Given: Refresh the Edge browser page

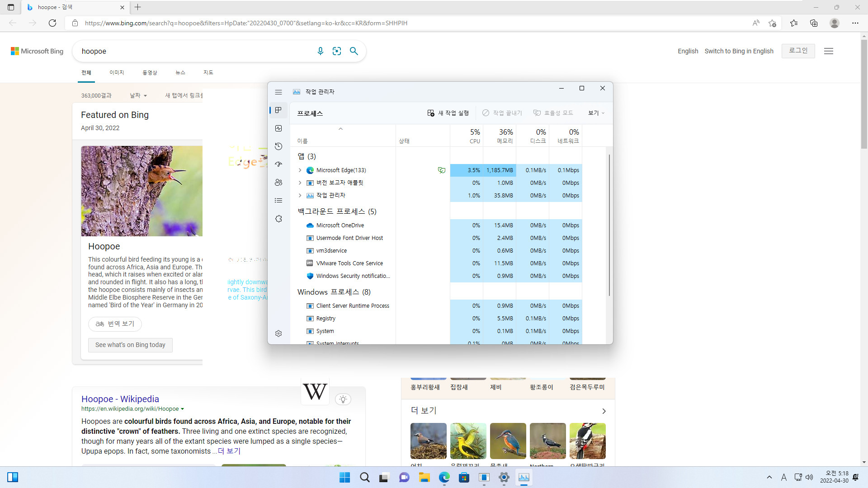Looking at the screenshot, I should point(52,23).
